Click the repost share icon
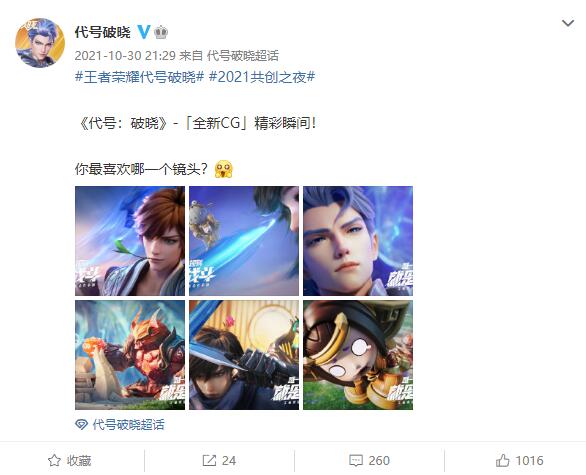 pyautogui.click(x=209, y=460)
